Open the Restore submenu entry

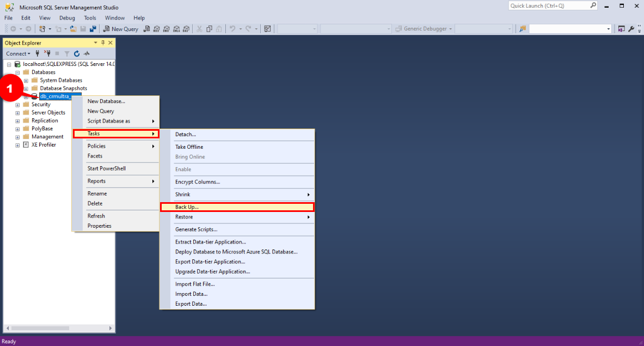point(237,217)
